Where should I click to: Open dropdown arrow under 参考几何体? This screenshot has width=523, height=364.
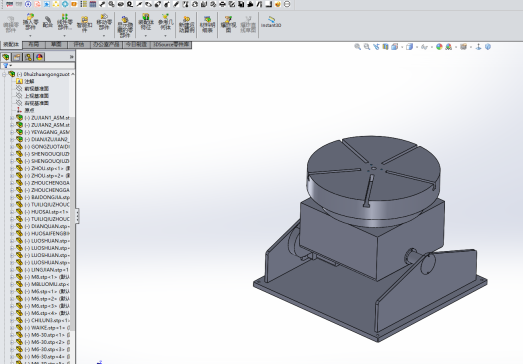click(x=165, y=36)
